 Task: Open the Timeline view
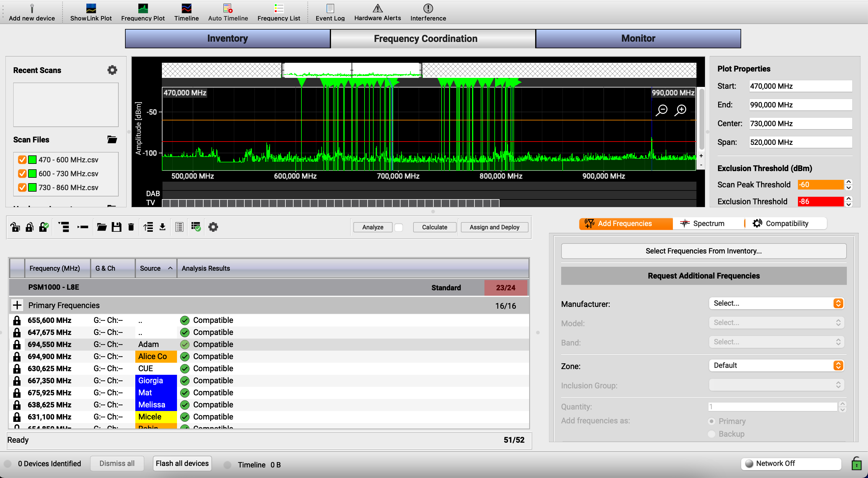[186, 11]
